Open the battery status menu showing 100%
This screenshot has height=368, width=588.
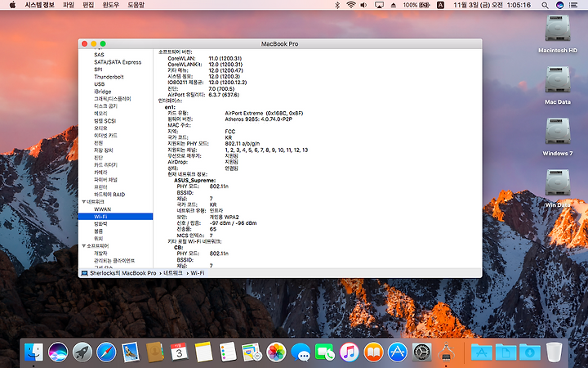pos(416,5)
